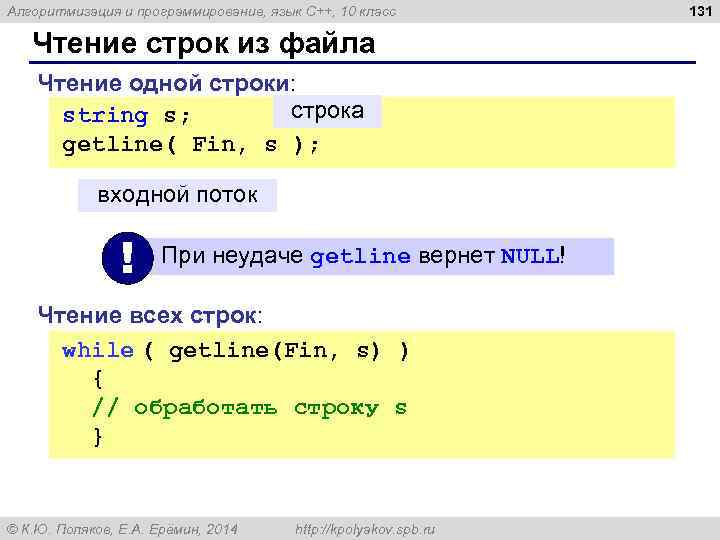The width and height of the screenshot is (720, 540).
Task: Click the opening brace in the while loop
Action: [x=98, y=379]
